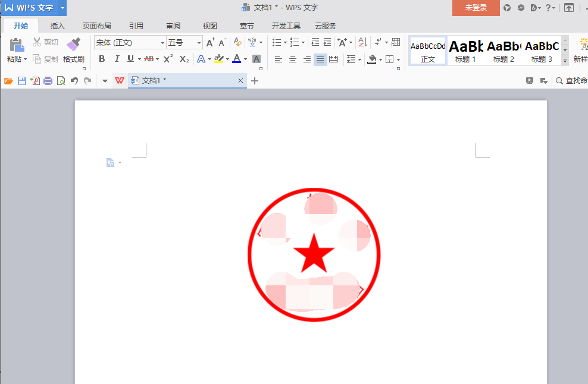Expand the styles gallery more arrow

565,60
